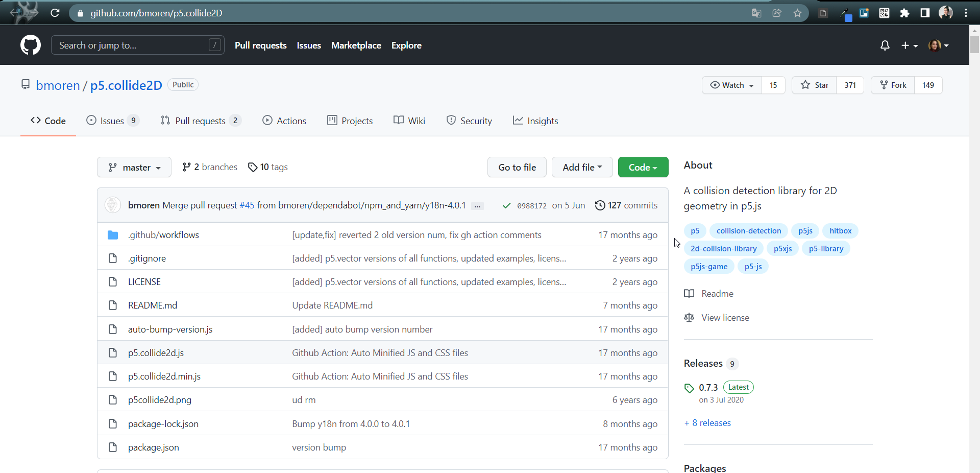
Task: Open the + 8 releases link
Action: (707, 423)
